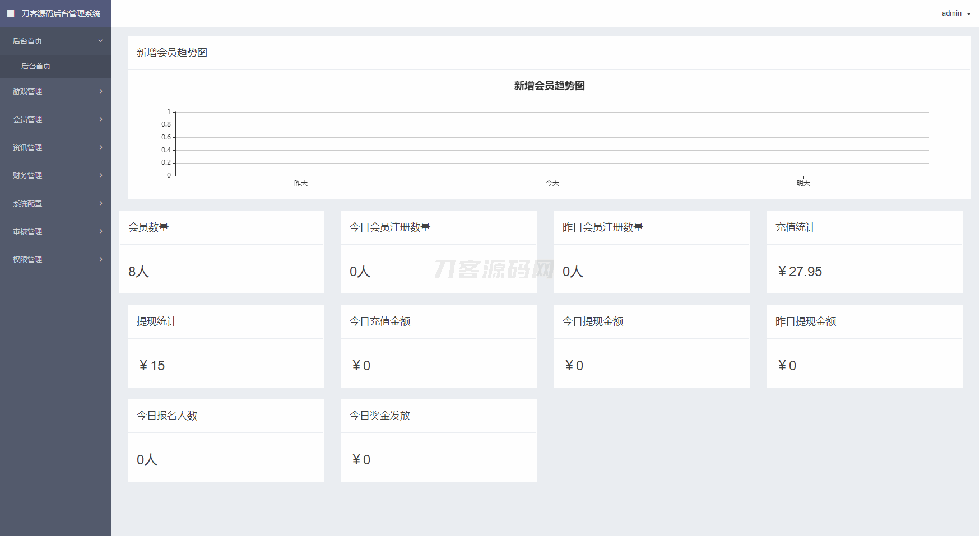The height and width of the screenshot is (536, 980).
Task: Open the 审核管理 sidebar section
Action: tap(27, 231)
